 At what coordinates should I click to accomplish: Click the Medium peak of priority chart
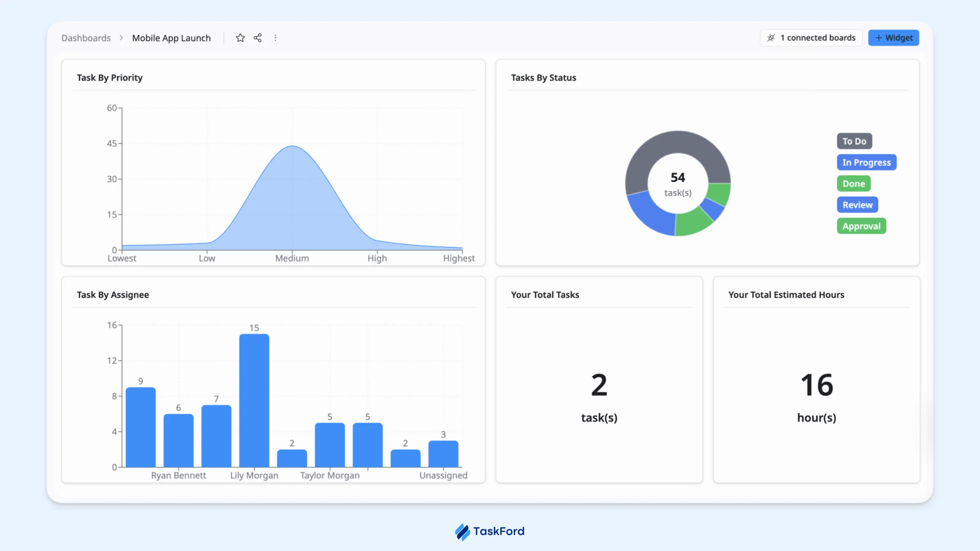(x=292, y=146)
